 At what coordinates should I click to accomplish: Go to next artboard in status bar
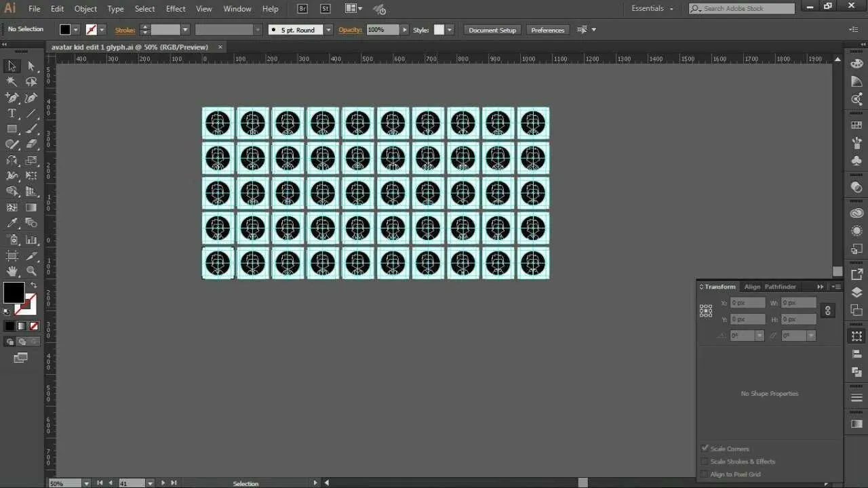click(163, 483)
